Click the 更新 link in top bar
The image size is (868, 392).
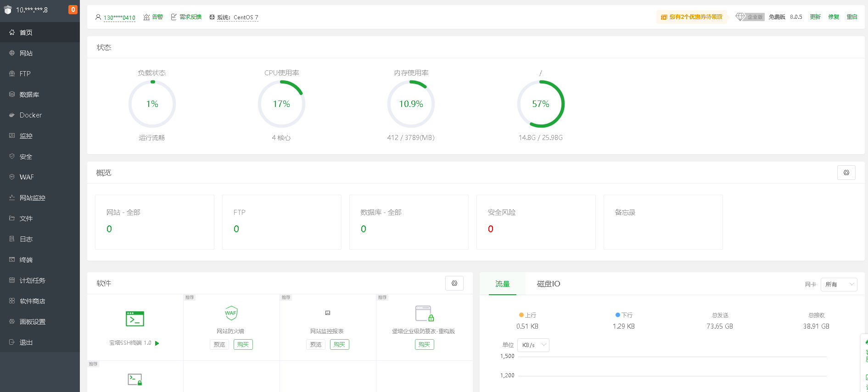pyautogui.click(x=815, y=17)
